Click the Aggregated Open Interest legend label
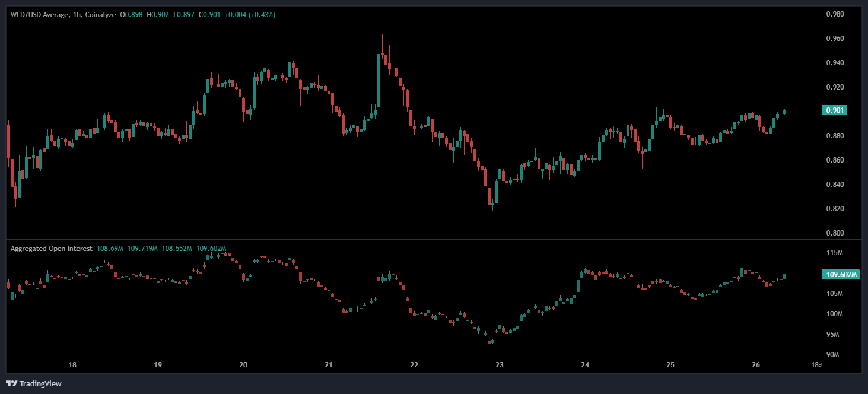 click(51, 249)
